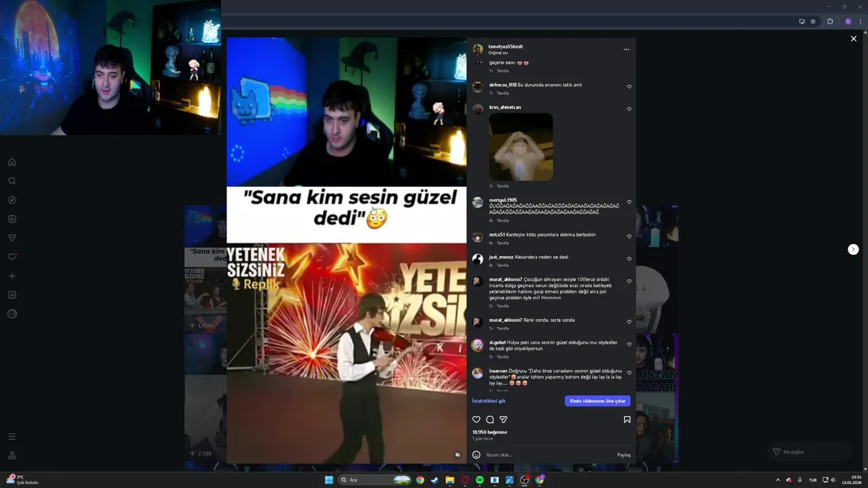The image size is (868, 488).
Task: Open Notifications heart icon in sidebar
Action: (12, 257)
